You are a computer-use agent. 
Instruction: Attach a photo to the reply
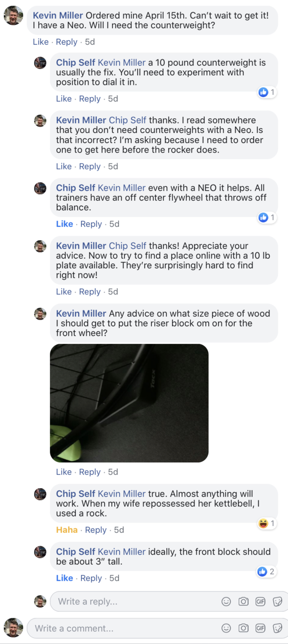coord(243,601)
